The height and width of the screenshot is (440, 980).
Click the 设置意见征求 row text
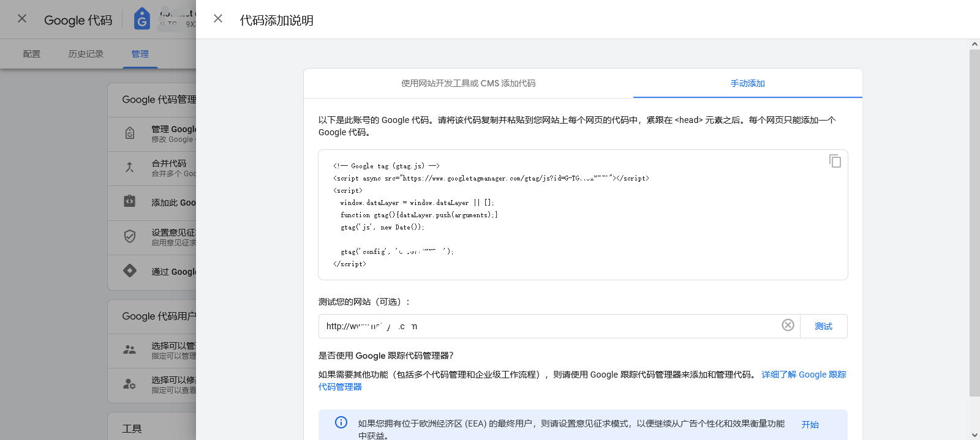(174, 237)
